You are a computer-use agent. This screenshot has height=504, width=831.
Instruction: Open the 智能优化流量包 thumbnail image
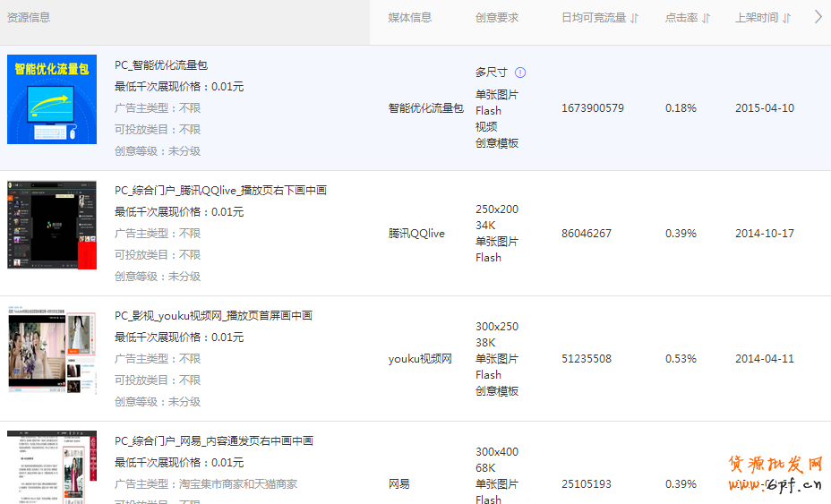(52, 99)
